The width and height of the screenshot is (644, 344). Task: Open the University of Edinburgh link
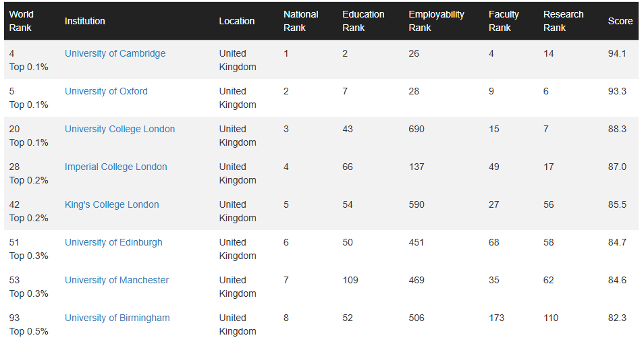[x=113, y=243]
